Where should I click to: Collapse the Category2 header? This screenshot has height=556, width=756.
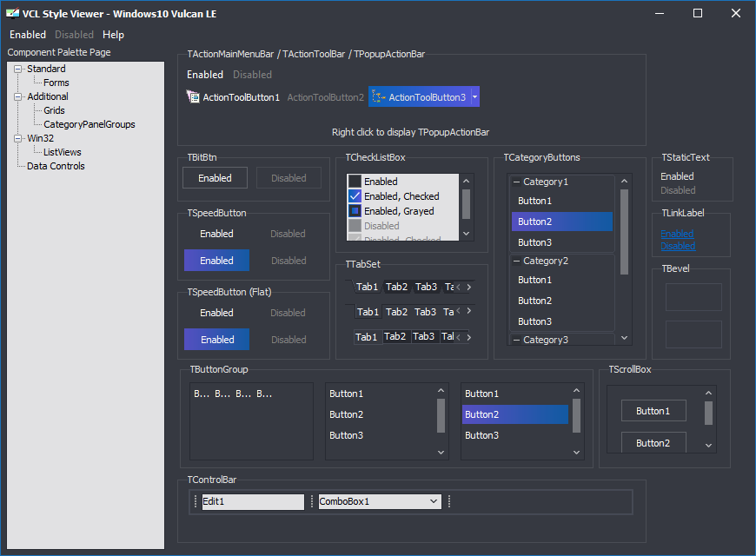pos(516,261)
